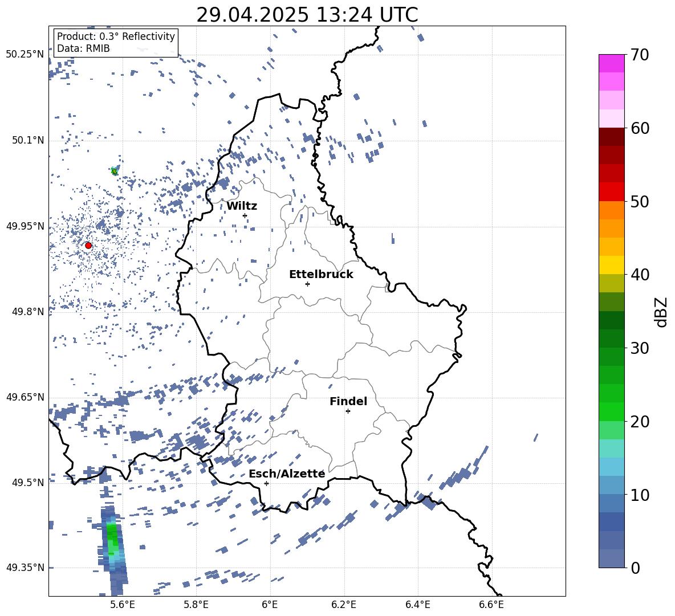Click the 'Data: RMIB' legend text
The image size is (675, 616).
click(83, 48)
